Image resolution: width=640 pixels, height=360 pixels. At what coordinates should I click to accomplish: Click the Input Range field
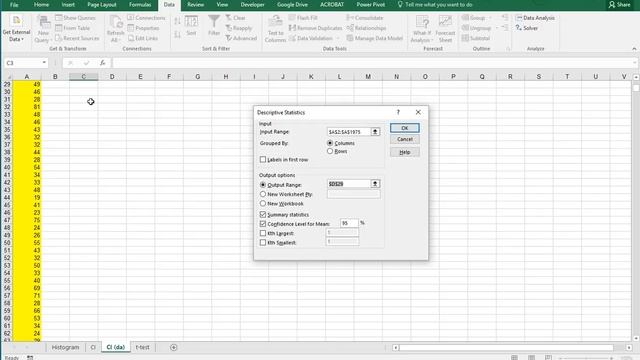coord(349,132)
